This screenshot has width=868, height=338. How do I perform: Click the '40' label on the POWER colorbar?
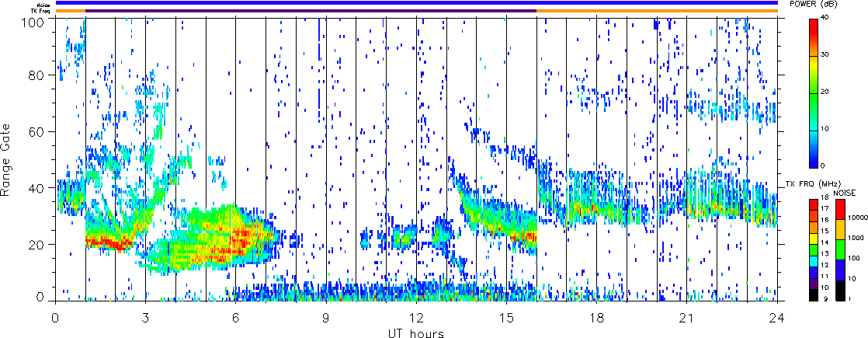(x=825, y=17)
